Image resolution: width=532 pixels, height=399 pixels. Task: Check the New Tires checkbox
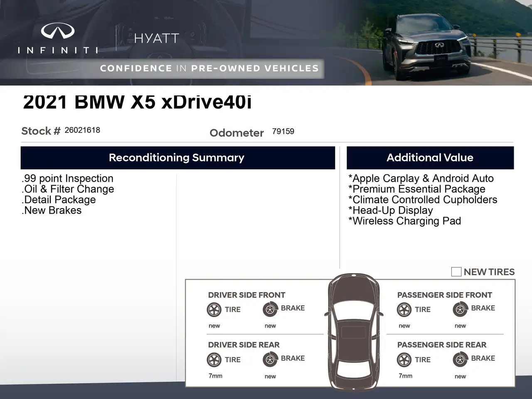pos(456,272)
